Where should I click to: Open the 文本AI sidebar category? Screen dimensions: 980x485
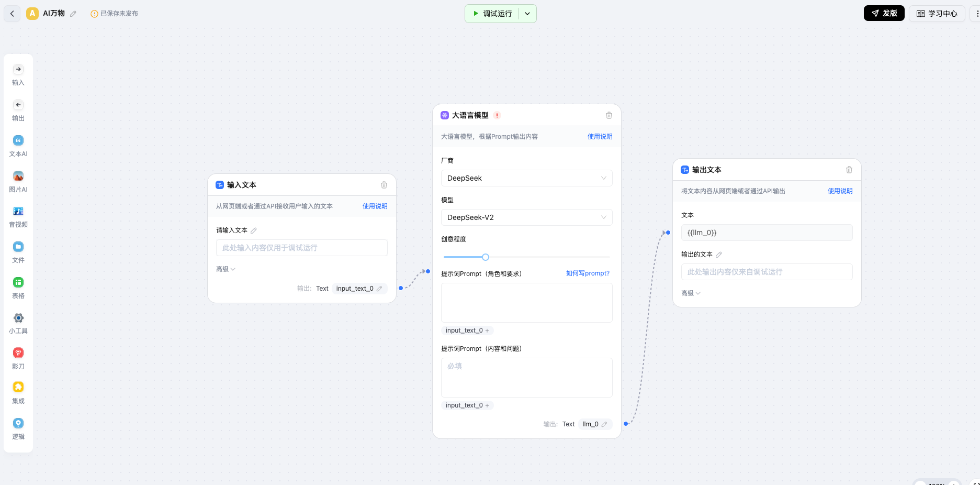coord(18,146)
